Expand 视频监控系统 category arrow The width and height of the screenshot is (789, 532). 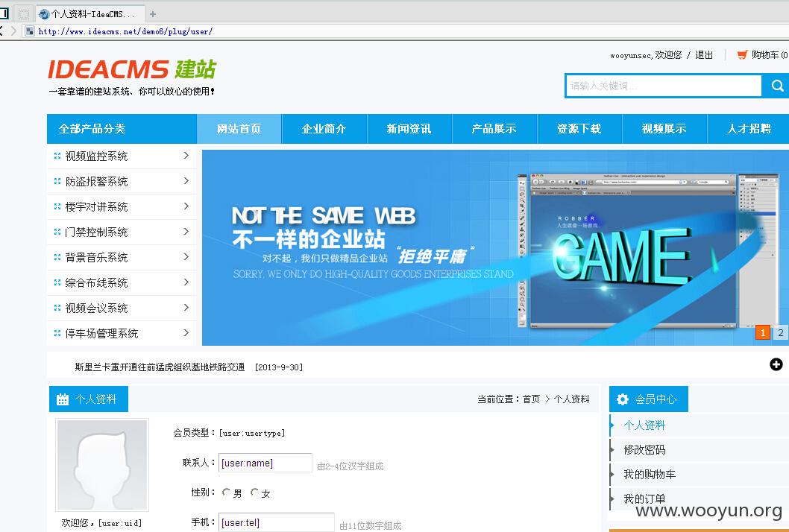pos(186,156)
